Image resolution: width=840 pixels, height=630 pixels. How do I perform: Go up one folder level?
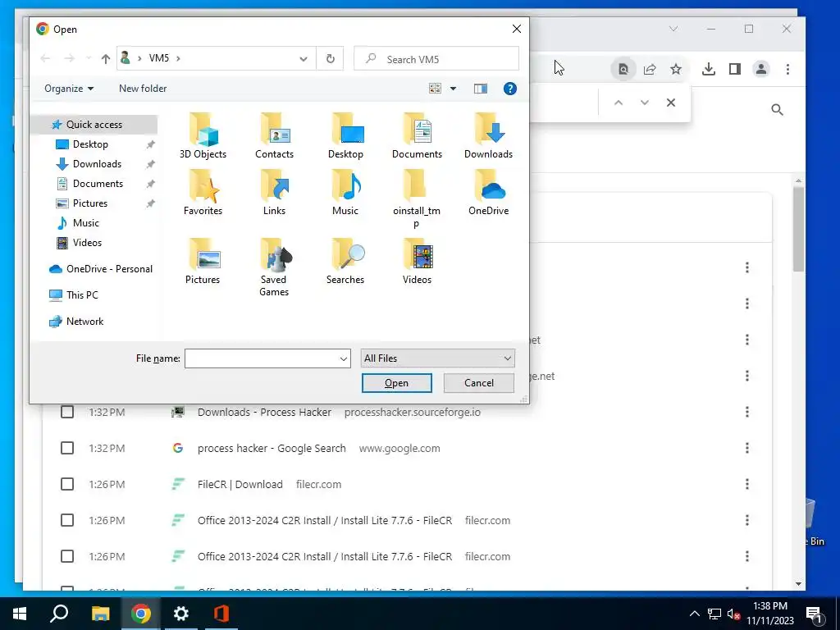106,58
